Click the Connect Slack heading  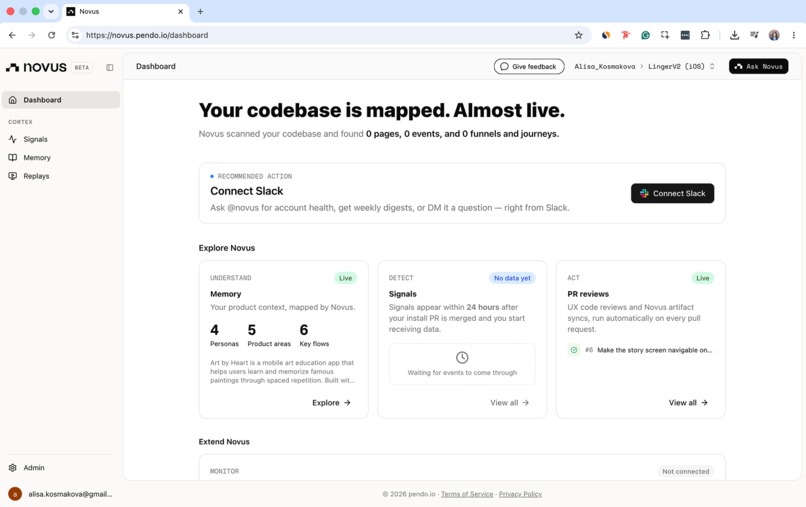tap(247, 191)
